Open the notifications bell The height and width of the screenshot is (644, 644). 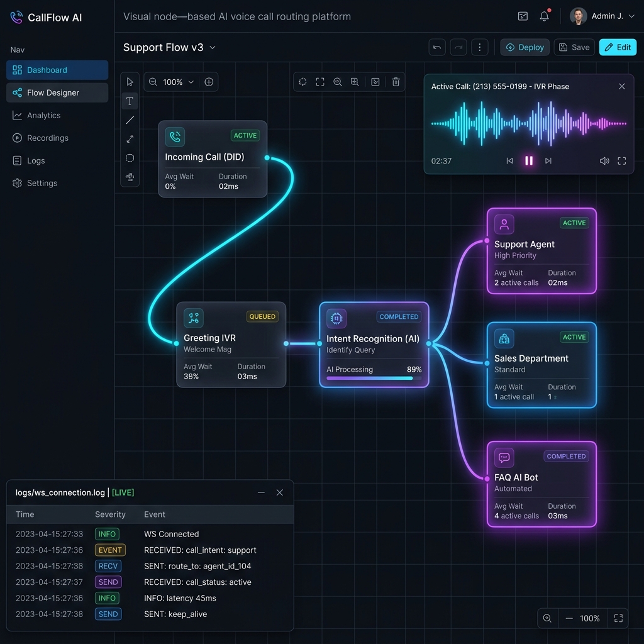(x=544, y=16)
